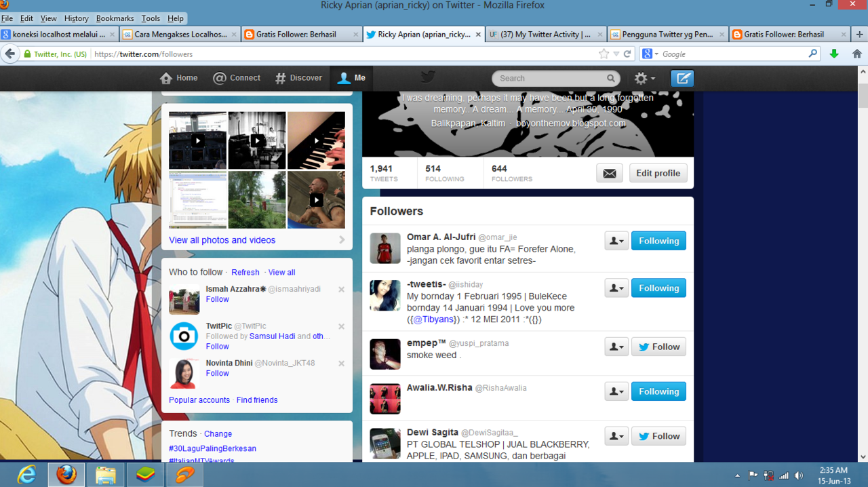This screenshot has height=487, width=868.
Task: Click Omar A. Al-Jufri's avatar
Action: point(385,248)
